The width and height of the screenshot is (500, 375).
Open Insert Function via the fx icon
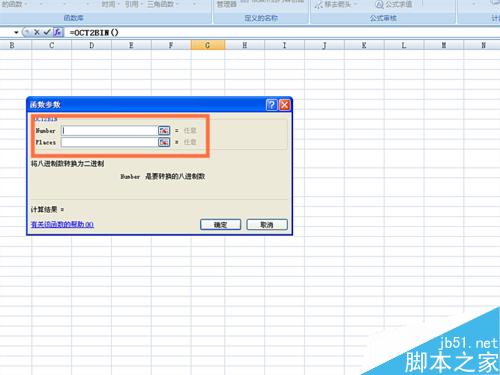(58, 32)
